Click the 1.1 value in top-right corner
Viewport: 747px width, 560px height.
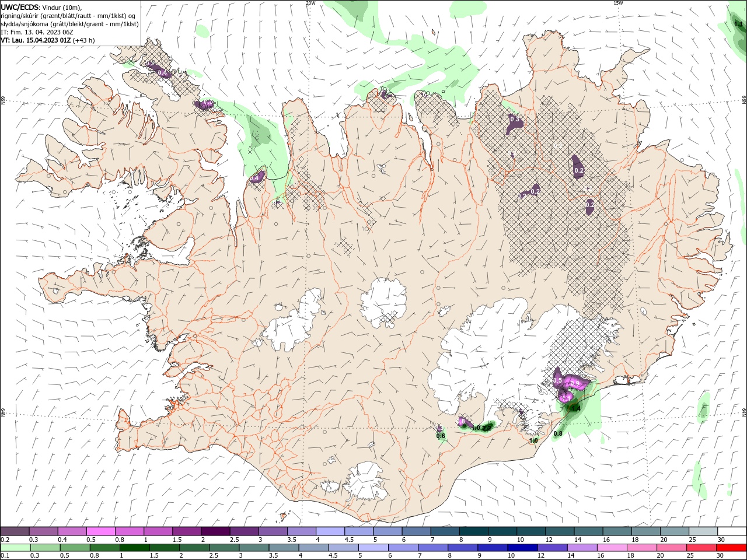click(x=738, y=24)
